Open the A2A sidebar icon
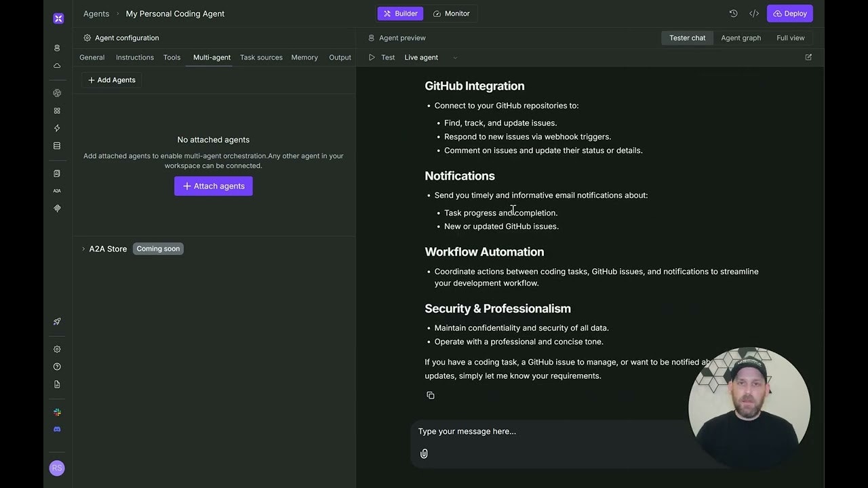Image resolution: width=868 pixels, height=488 pixels. click(x=57, y=191)
